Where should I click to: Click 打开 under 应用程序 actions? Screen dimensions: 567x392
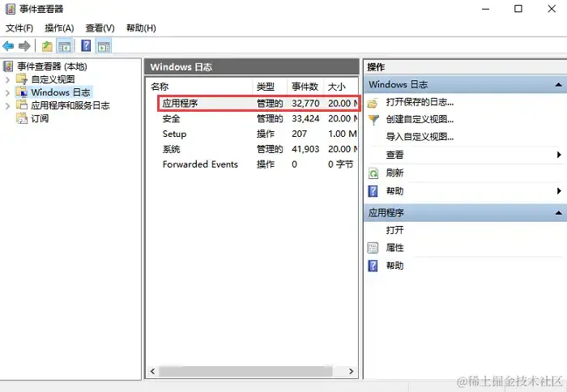pyautogui.click(x=394, y=230)
